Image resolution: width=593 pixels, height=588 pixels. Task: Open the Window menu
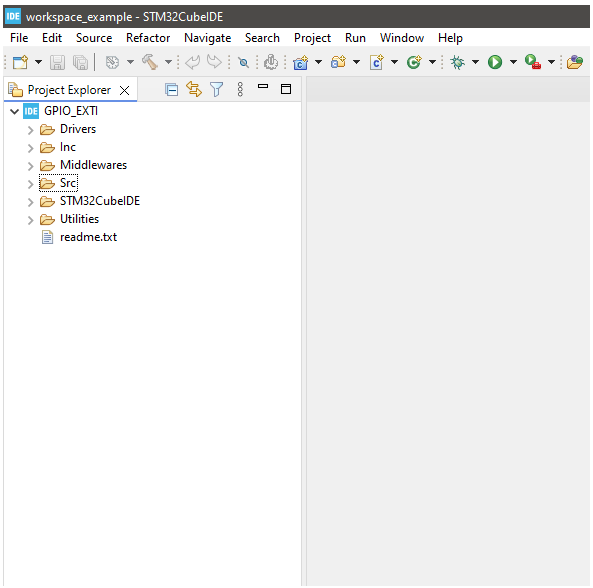402,38
